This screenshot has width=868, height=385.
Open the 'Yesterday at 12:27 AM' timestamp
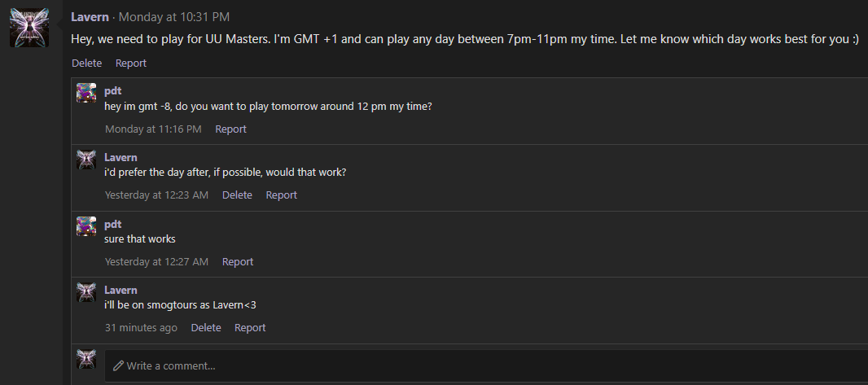[x=156, y=261]
